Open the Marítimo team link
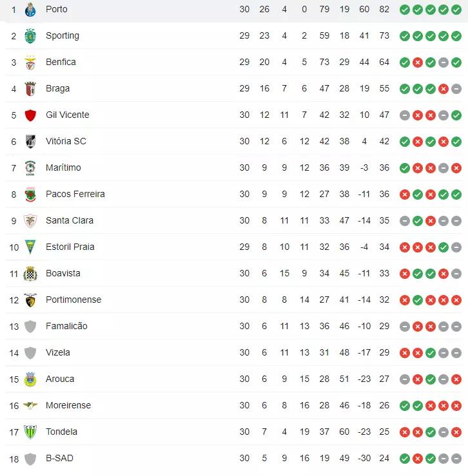468x476 pixels. (63, 167)
